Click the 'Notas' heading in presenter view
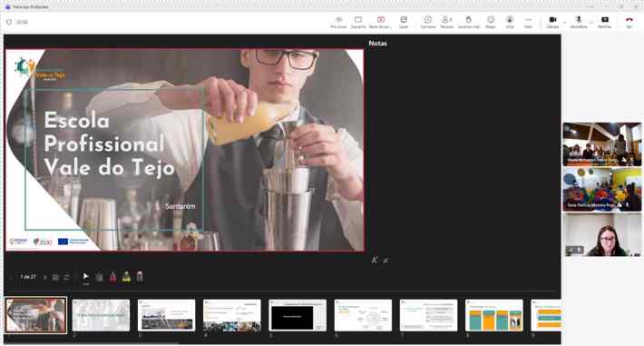This screenshot has height=346, width=644. point(378,44)
